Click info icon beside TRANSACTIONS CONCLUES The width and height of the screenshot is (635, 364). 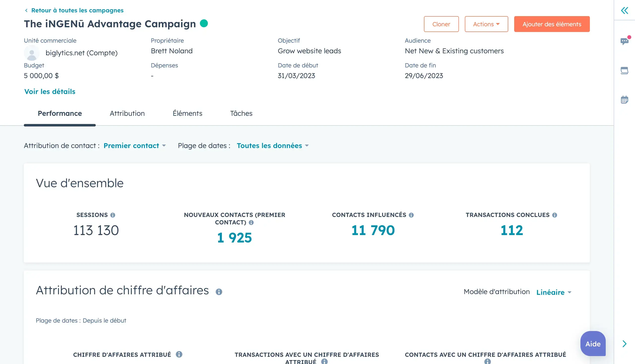click(554, 215)
